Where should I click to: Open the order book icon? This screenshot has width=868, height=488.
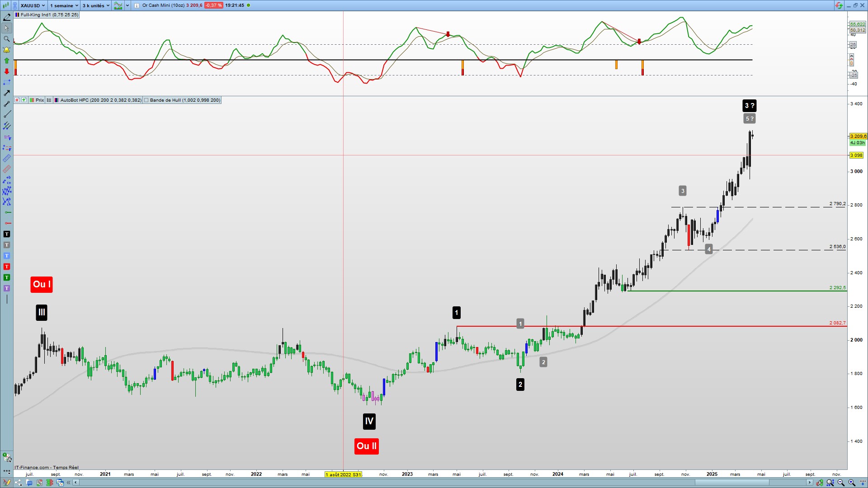coord(50,483)
